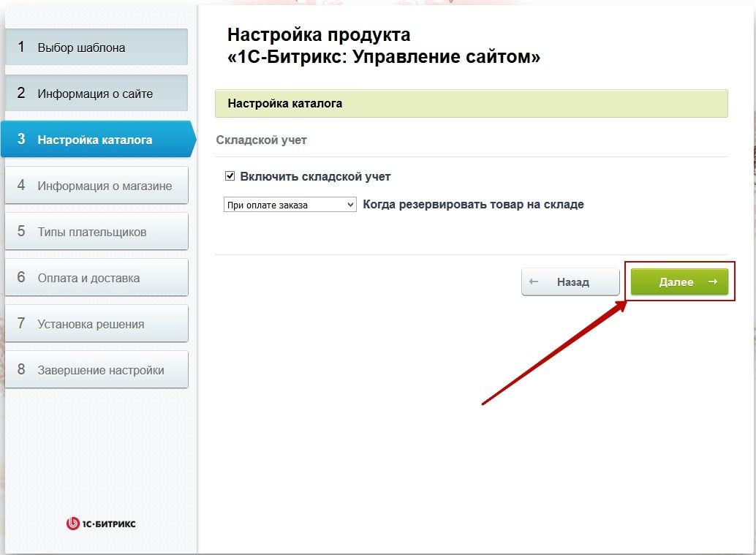756x555 pixels.
Task: Click Настройка каталога green header
Action: click(472, 103)
